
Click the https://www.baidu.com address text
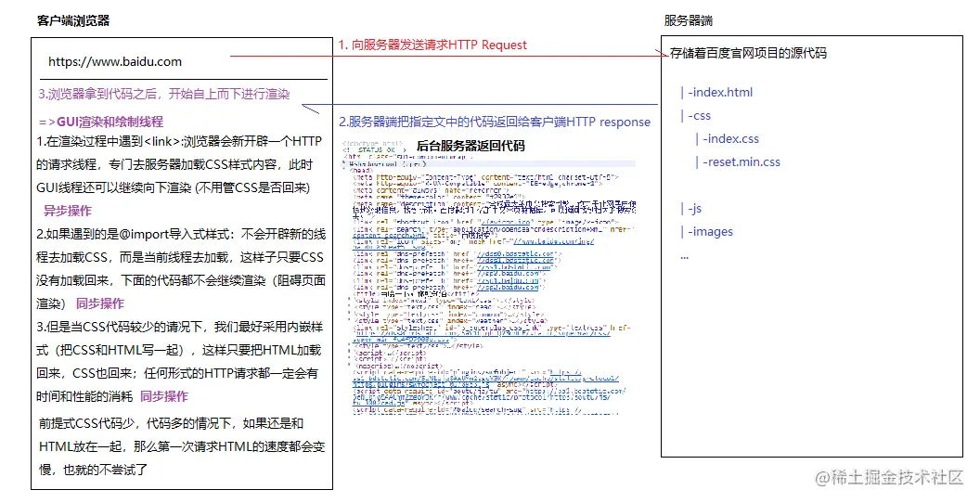point(115,62)
